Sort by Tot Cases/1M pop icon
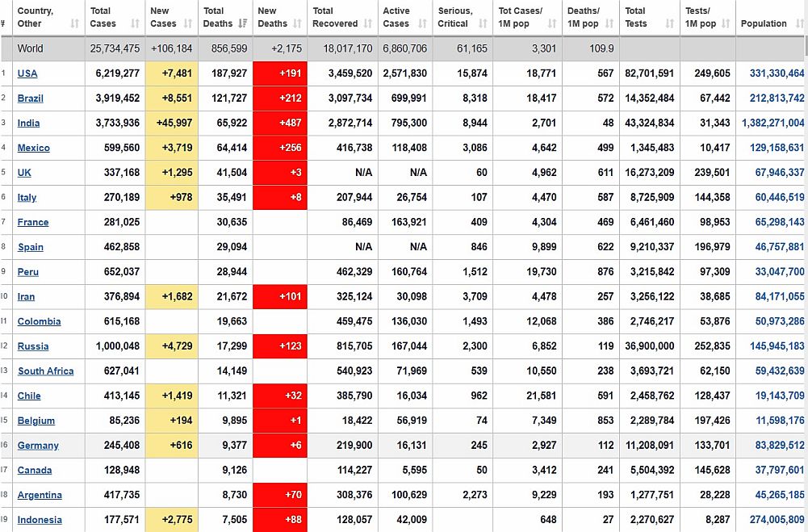 pyautogui.click(x=552, y=23)
